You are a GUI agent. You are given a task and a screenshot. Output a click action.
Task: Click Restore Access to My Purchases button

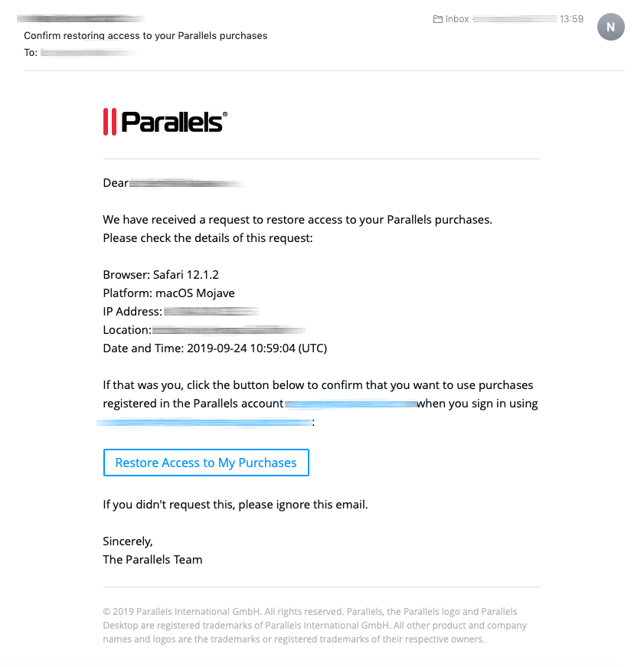pyautogui.click(x=206, y=463)
